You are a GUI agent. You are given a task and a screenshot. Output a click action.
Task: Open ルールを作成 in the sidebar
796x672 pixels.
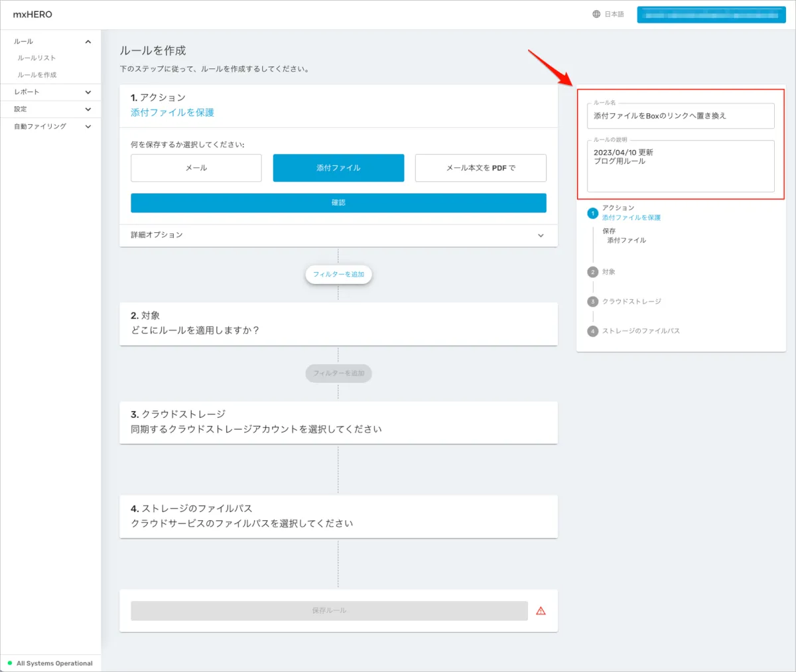(x=37, y=75)
